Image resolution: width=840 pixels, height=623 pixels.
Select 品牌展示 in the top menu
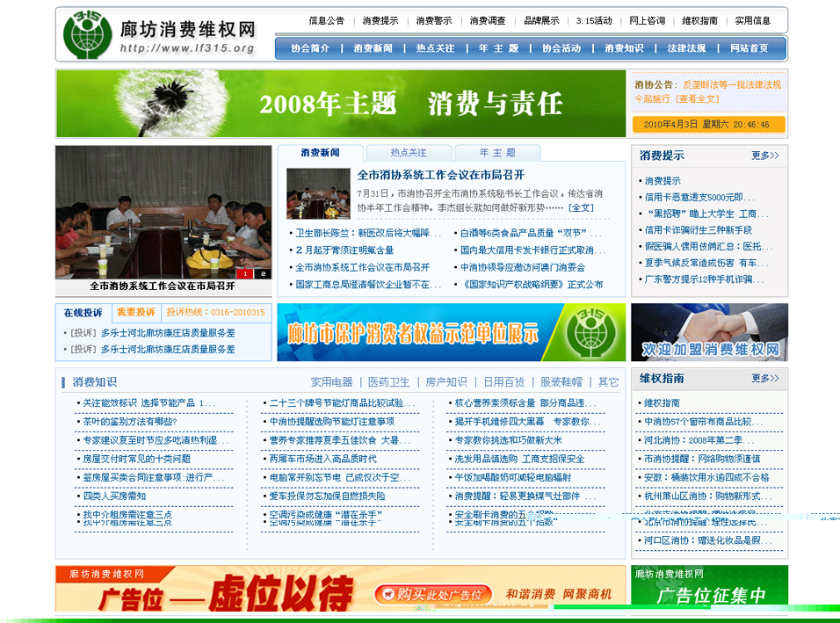(541, 21)
